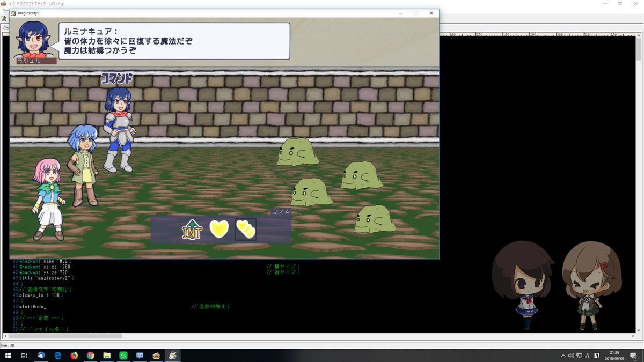
Task: Click the IME input mode A indicator
Action: [x=588, y=356]
